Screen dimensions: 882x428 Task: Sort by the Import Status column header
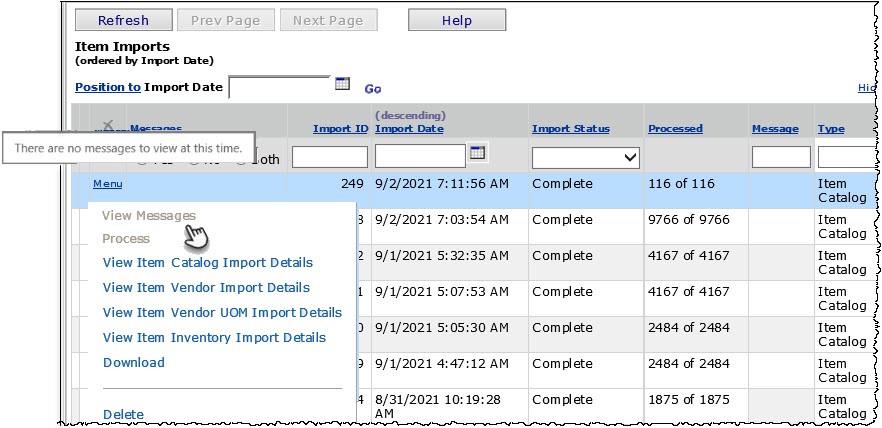(570, 129)
